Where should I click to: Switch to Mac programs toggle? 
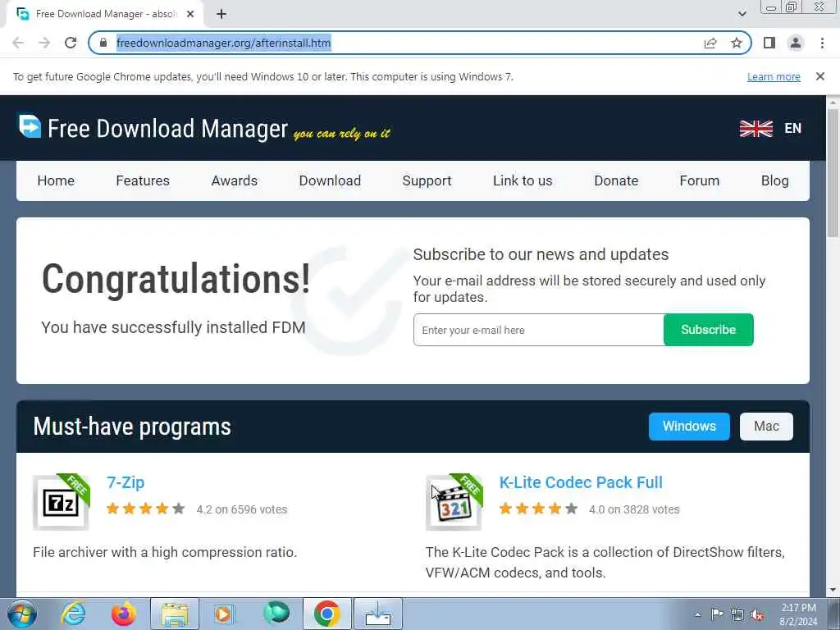(x=766, y=427)
